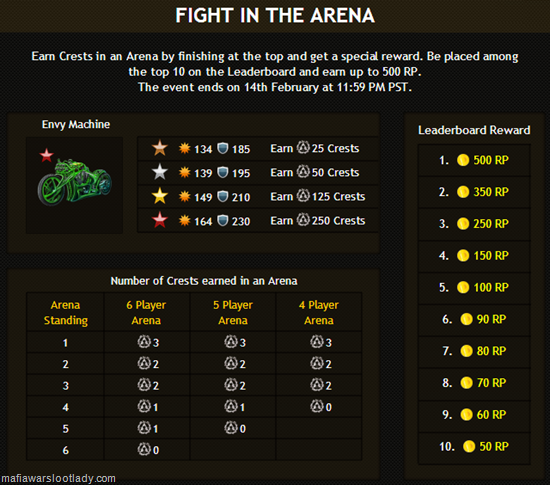Select the gold star tier icon
550x485 pixels.
click(160, 196)
